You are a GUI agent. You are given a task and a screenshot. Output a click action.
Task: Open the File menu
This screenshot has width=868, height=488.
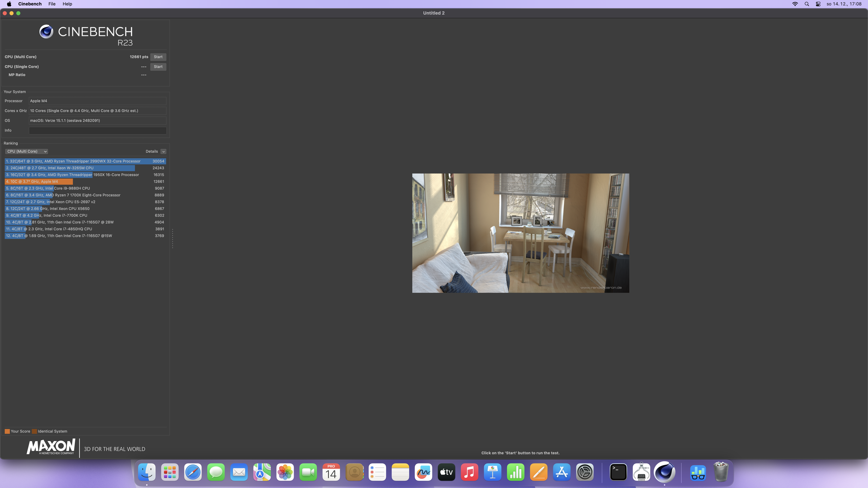[x=52, y=4]
